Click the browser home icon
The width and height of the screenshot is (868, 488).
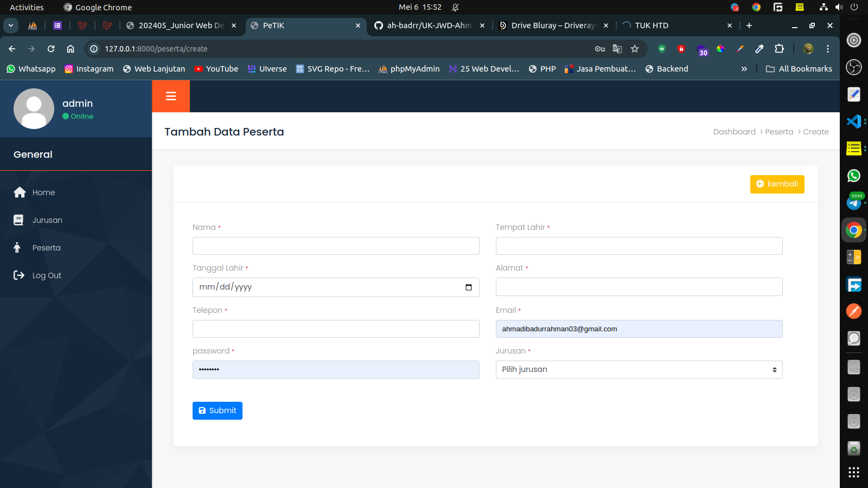(x=71, y=49)
